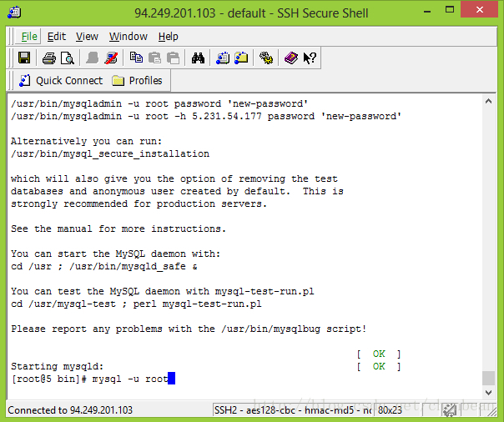Click the 'SSH2 - aes128-cbc - hmac-md5' status entry
This screenshot has width=504, height=422.
(x=293, y=410)
